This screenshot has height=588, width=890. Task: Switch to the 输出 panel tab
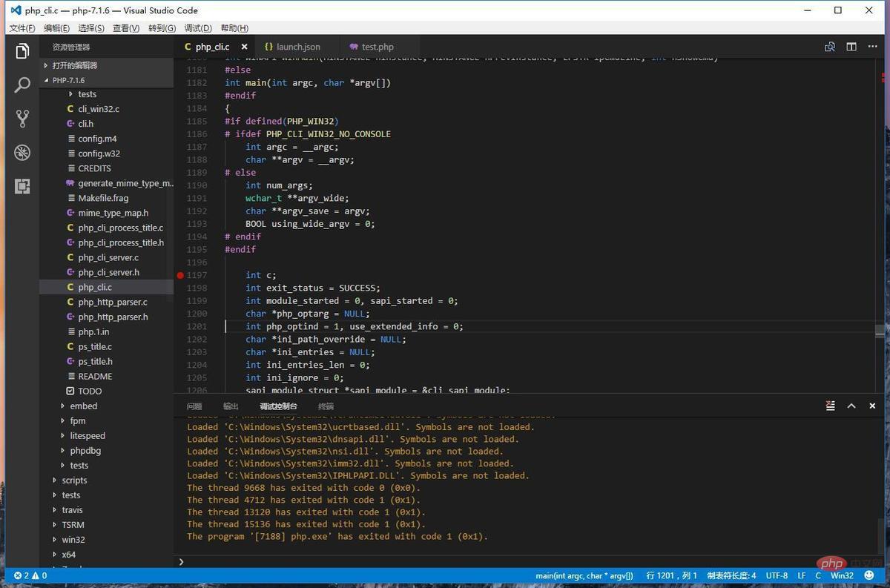point(231,406)
